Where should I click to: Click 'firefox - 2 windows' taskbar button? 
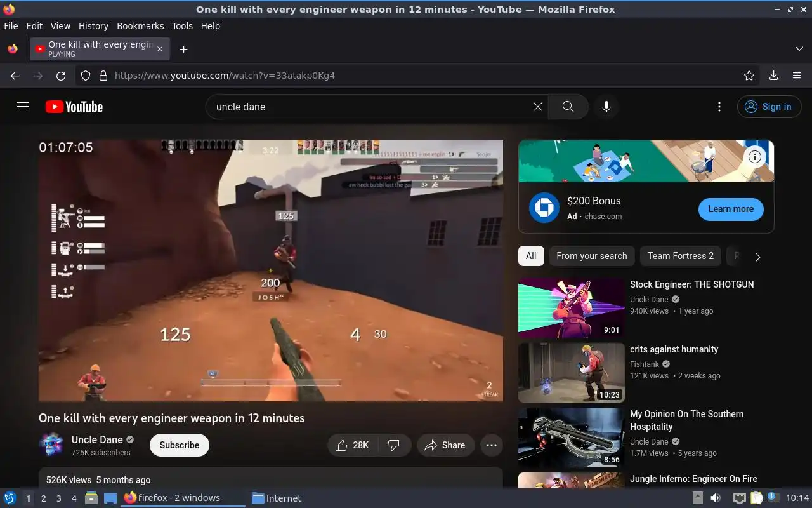pyautogui.click(x=183, y=498)
